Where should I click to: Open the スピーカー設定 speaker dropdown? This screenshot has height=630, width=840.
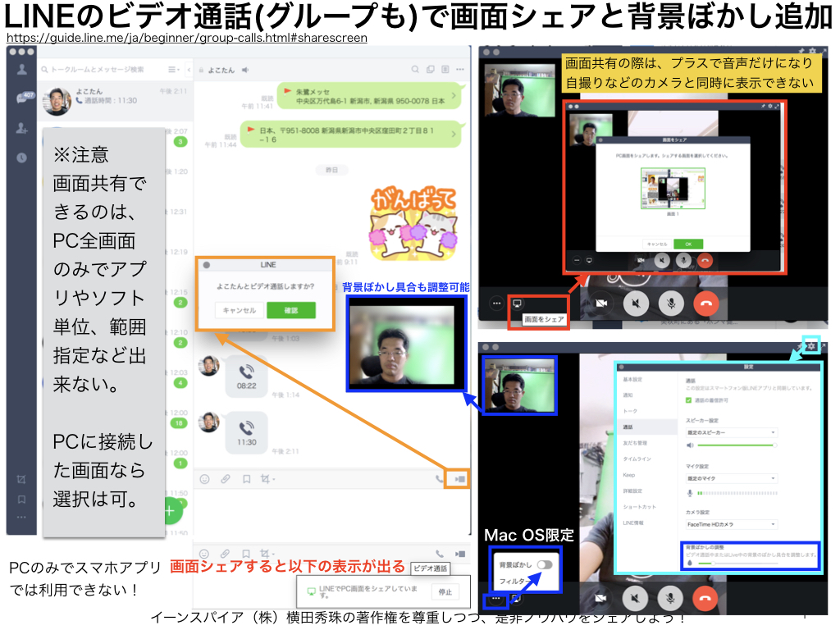(x=731, y=432)
